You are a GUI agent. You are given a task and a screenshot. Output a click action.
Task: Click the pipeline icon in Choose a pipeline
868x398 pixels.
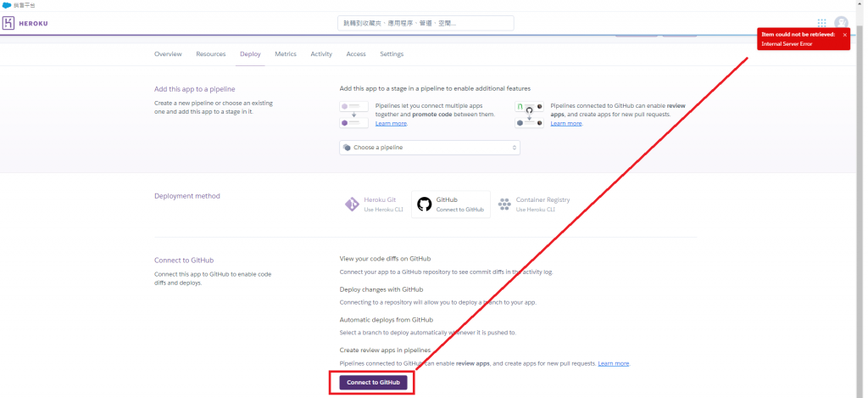[x=347, y=148]
